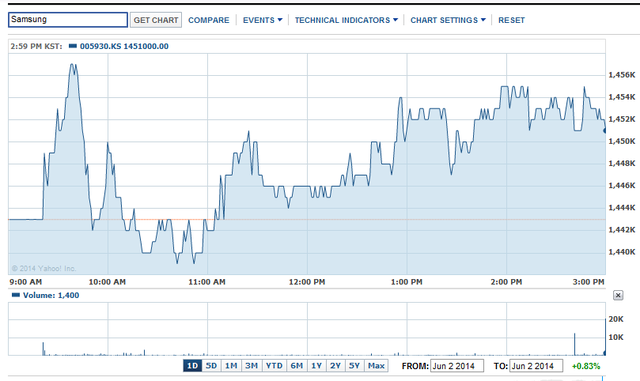Click the Compare link
The image size is (640, 381).
point(209,20)
